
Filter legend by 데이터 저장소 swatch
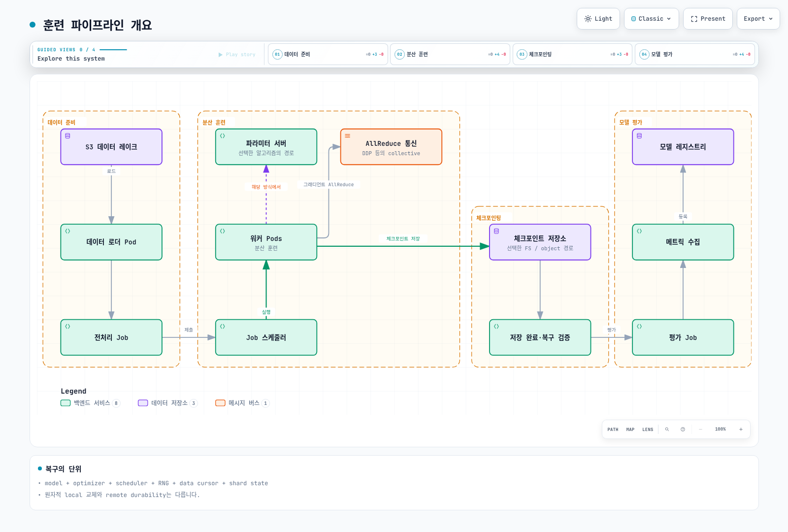click(143, 403)
